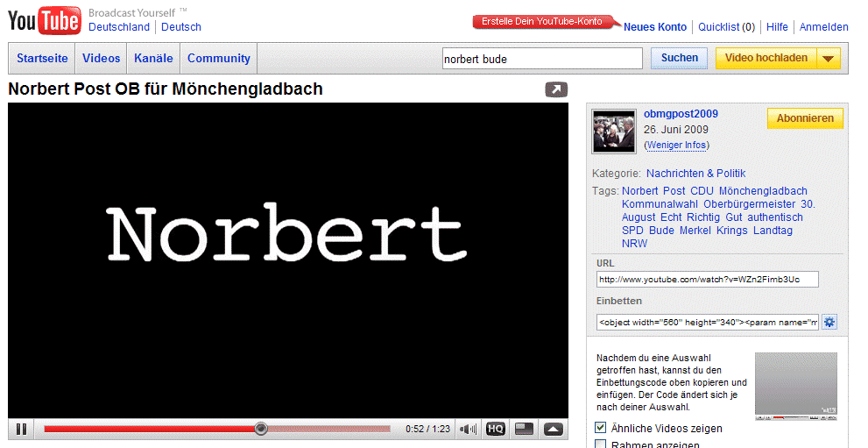
Task: Click the embed preview thumbnail
Action: 796,386
